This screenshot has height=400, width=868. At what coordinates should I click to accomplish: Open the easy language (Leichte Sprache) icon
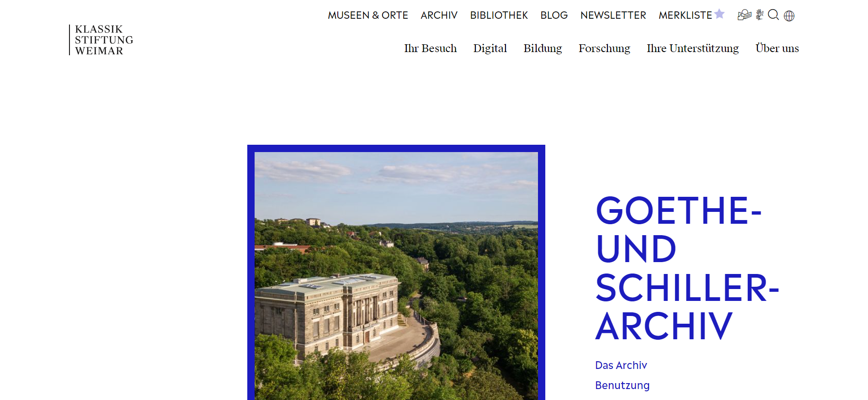[x=744, y=15]
